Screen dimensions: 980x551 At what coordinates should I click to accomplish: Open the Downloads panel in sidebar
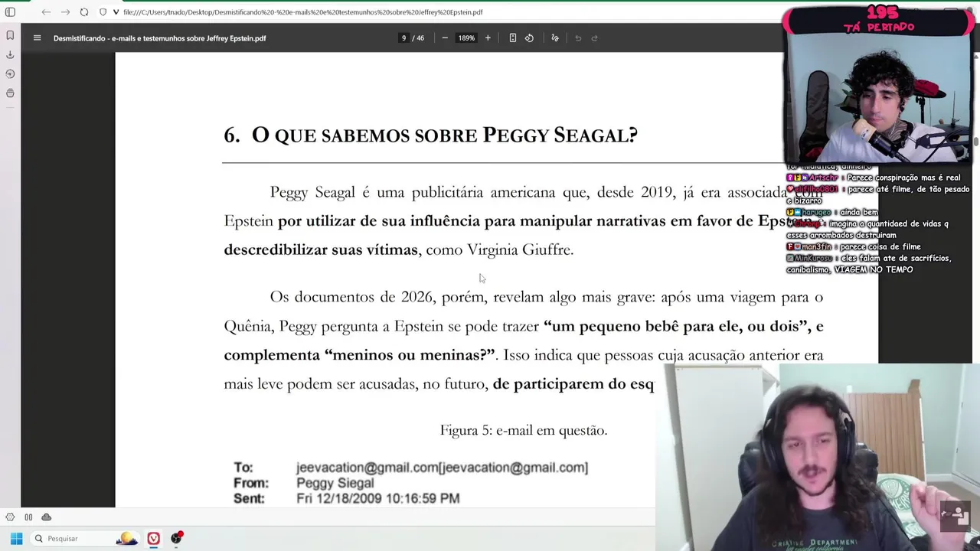point(10,55)
